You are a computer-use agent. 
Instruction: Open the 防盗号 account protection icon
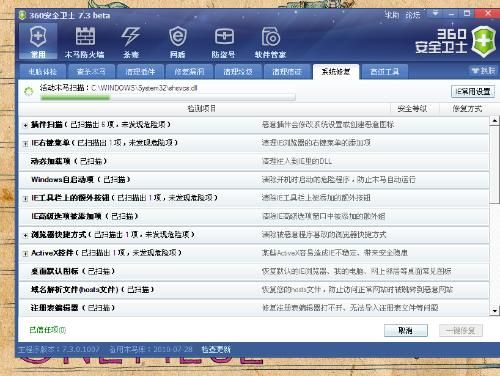click(224, 43)
